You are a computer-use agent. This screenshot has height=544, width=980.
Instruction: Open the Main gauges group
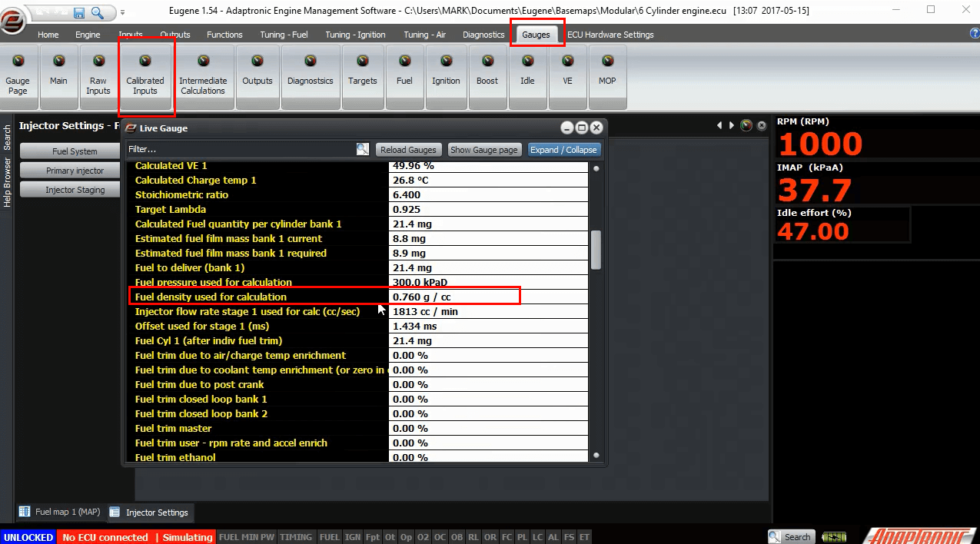click(58, 75)
